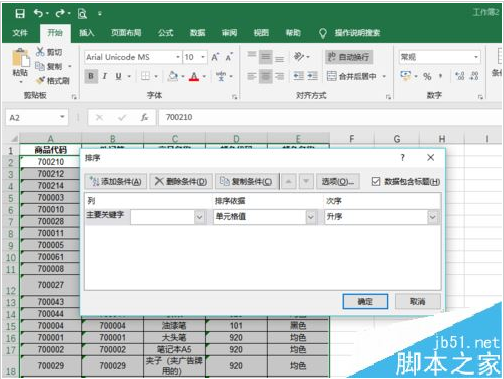
Task: Switch to the 数据 Data tab
Action: [x=197, y=33]
